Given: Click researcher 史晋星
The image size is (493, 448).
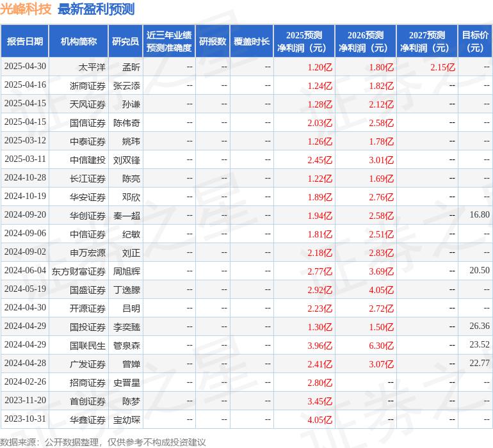Looking at the screenshot, I should click(x=127, y=382).
